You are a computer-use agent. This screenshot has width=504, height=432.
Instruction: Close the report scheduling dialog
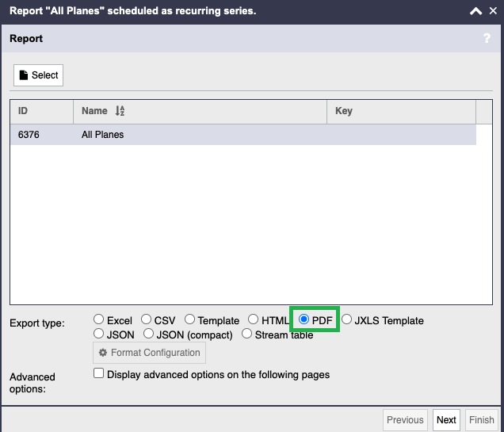pos(493,11)
